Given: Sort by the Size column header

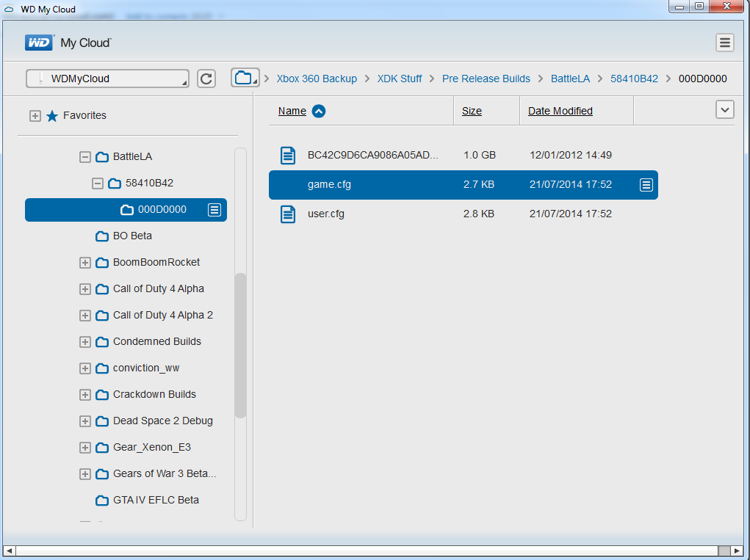Looking at the screenshot, I should [x=472, y=111].
